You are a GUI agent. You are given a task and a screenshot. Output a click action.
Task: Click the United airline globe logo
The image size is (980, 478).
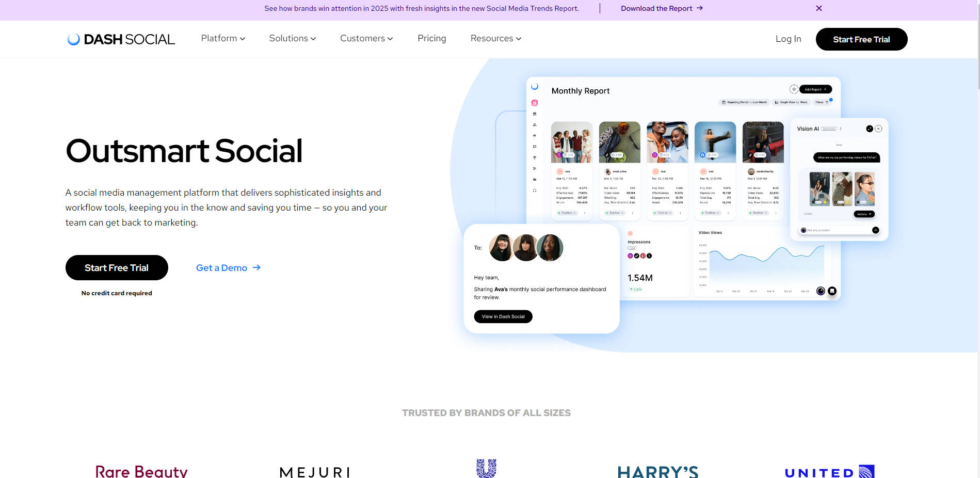(x=866, y=472)
